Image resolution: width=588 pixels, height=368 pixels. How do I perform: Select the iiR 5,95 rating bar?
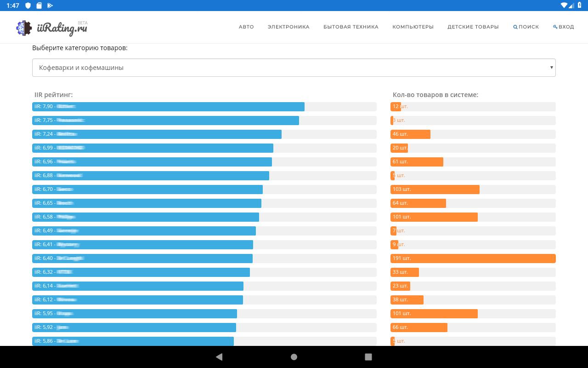click(x=135, y=314)
